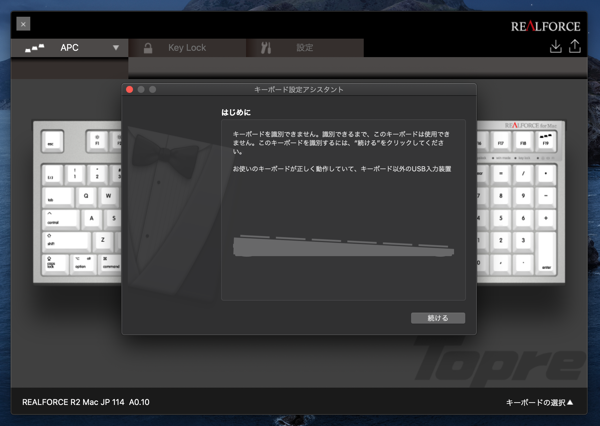This screenshot has width=600, height=426.
Task: Switch to the Key Lock tab
Action: (x=187, y=48)
